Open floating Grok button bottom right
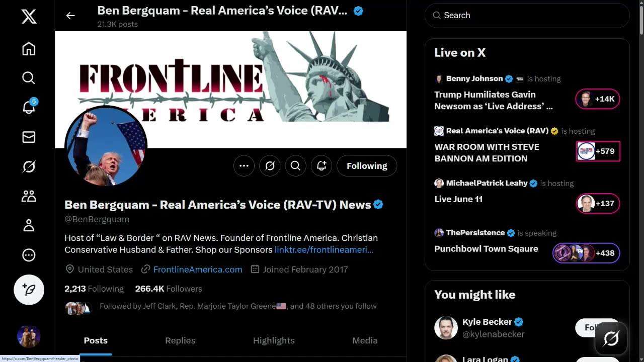 point(611,339)
